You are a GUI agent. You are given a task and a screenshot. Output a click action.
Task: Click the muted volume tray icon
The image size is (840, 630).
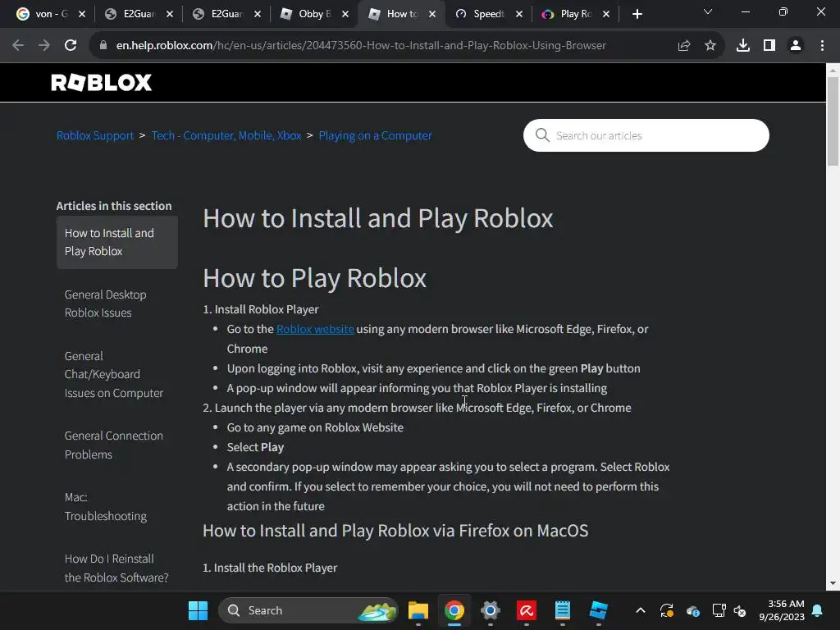(x=740, y=610)
